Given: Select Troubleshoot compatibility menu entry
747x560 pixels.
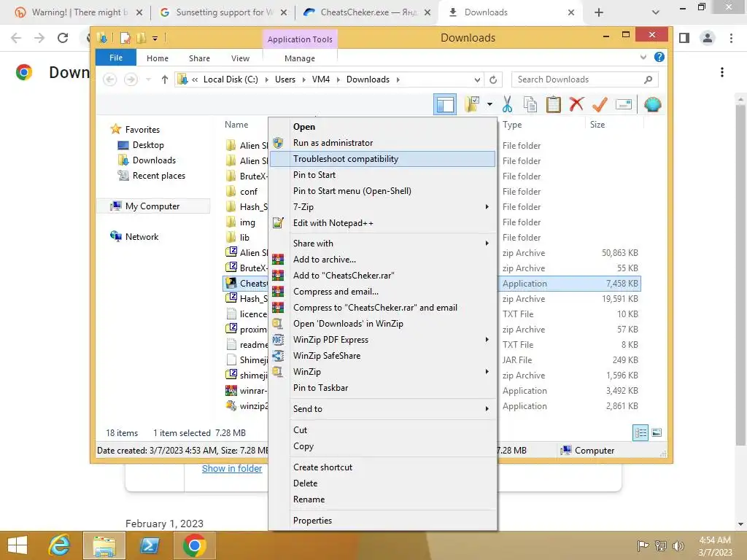Looking at the screenshot, I should pos(382,159).
